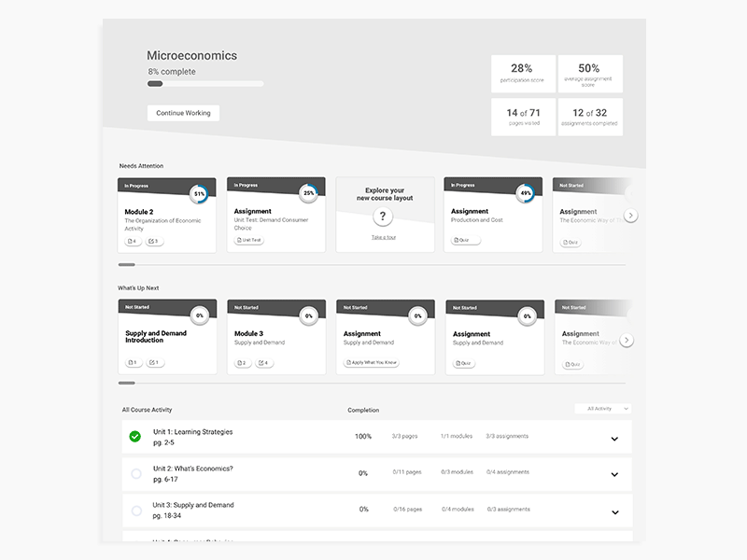Click Unit 2 '0/4 assignments' text
The width and height of the screenshot is (747, 560).
tap(508, 472)
